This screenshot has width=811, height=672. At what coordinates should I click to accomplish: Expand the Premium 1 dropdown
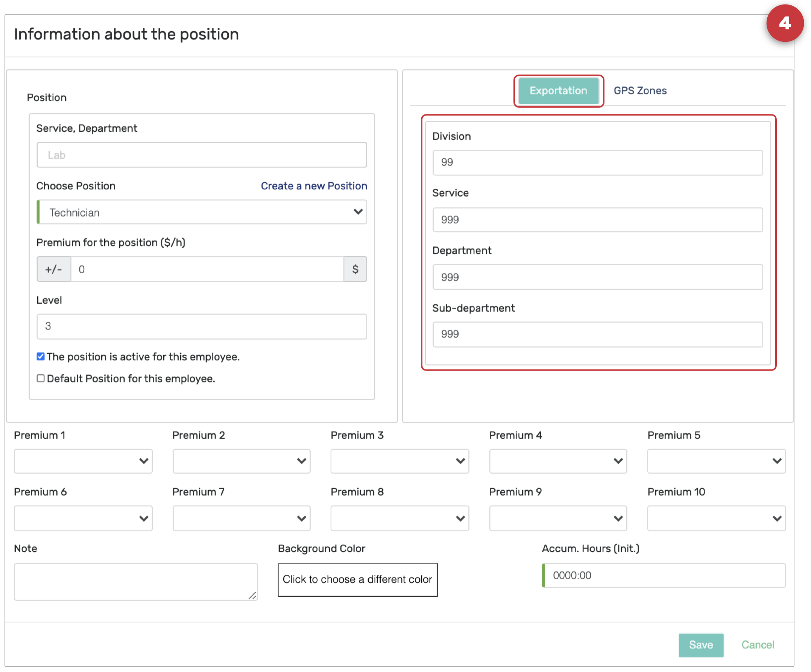[83, 461]
